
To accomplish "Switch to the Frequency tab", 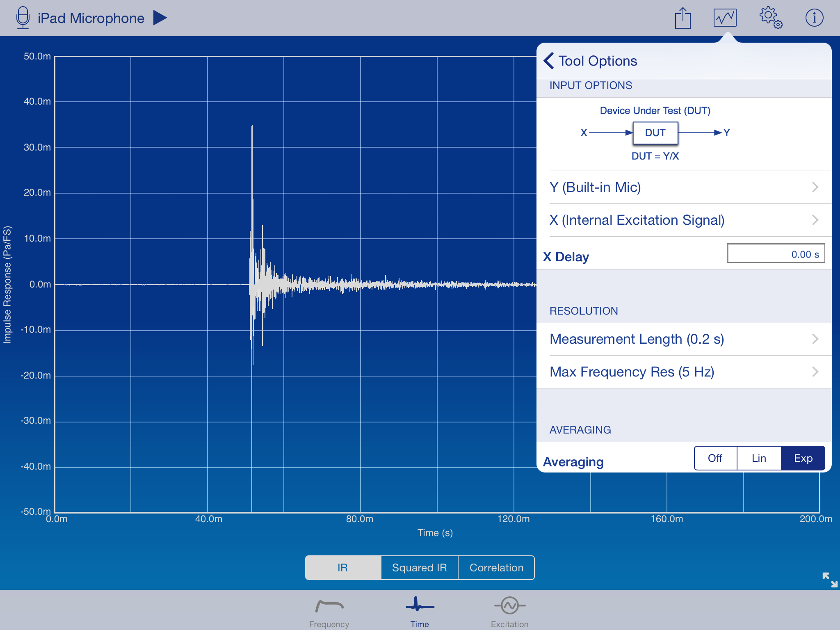I will point(329,612).
